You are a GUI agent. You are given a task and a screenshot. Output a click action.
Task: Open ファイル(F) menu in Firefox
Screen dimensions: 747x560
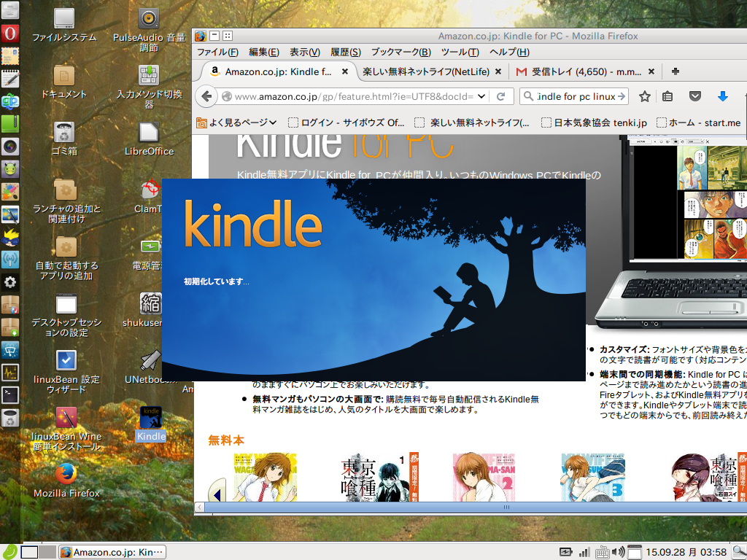217,52
